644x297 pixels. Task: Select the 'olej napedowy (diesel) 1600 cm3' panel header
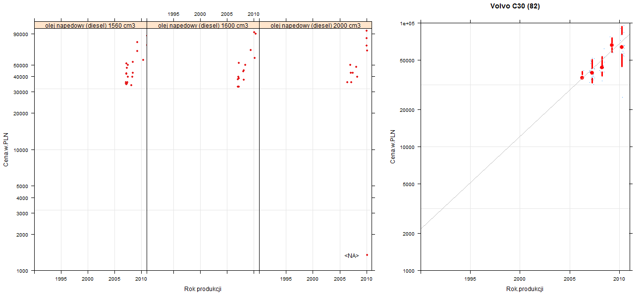[x=203, y=25]
